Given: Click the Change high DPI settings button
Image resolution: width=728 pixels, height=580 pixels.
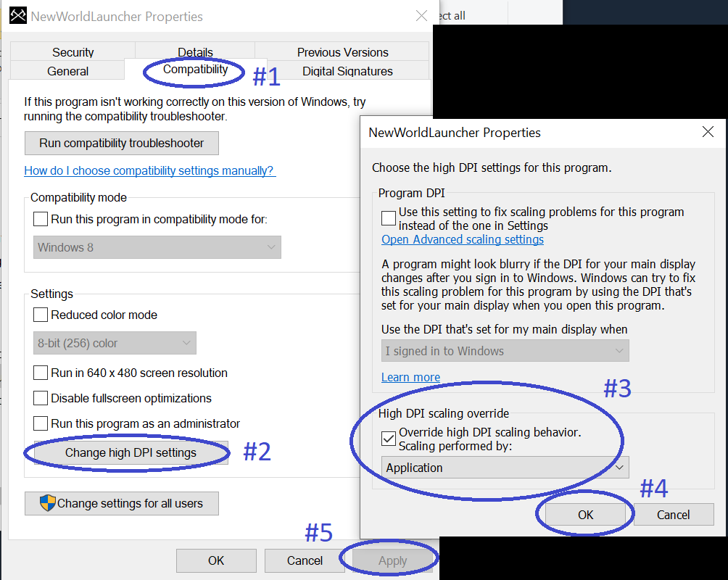Looking at the screenshot, I should pos(131,452).
